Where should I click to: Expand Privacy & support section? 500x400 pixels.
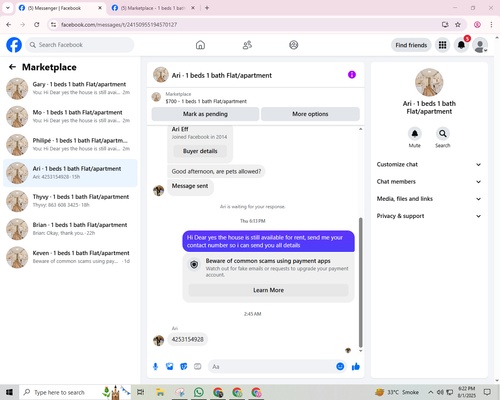click(x=429, y=216)
